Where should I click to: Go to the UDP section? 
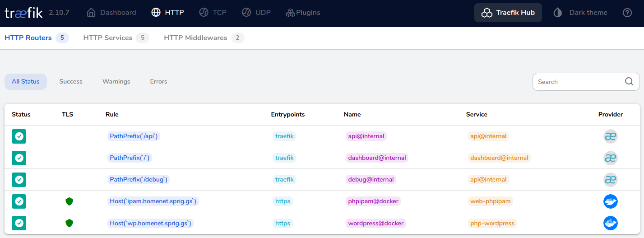coord(256,13)
